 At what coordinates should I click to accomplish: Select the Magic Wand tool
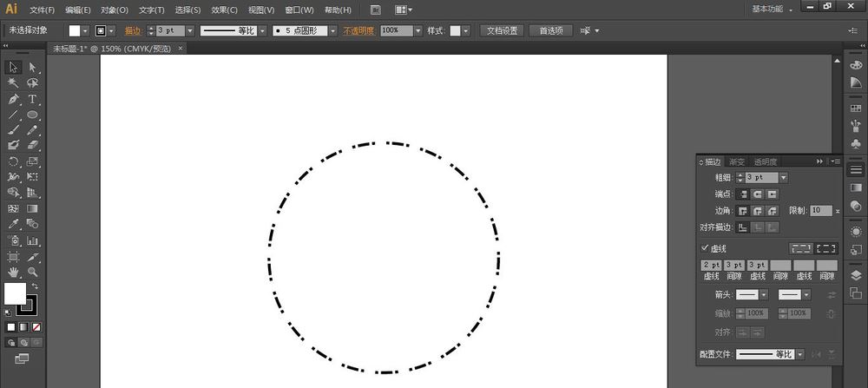(13, 83)
